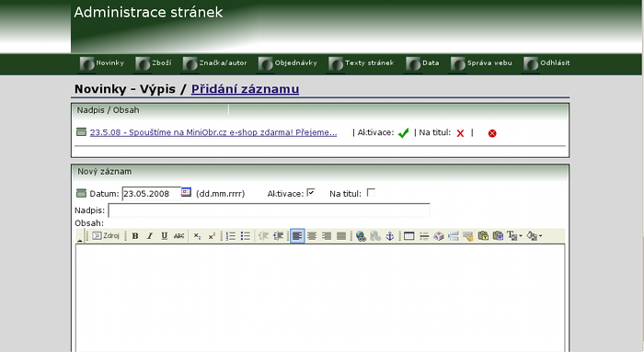The image size is (644, 352).
Task: Open the Texty stránek menu
Action: (361, 63)
